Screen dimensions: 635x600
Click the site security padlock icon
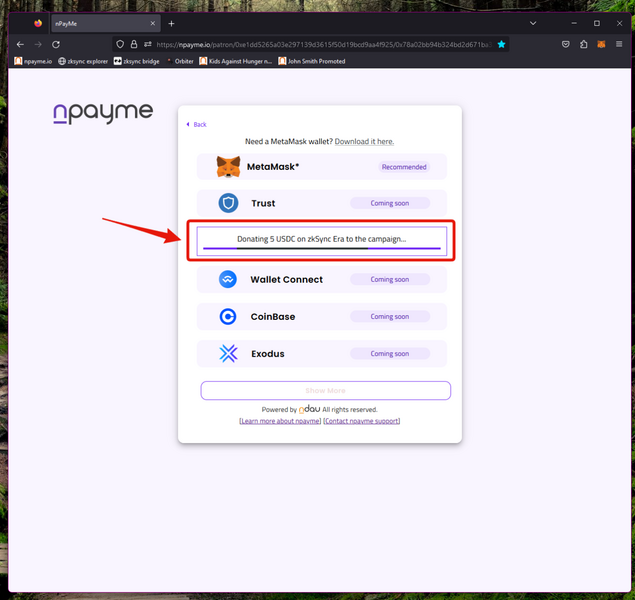coord(134,45)
